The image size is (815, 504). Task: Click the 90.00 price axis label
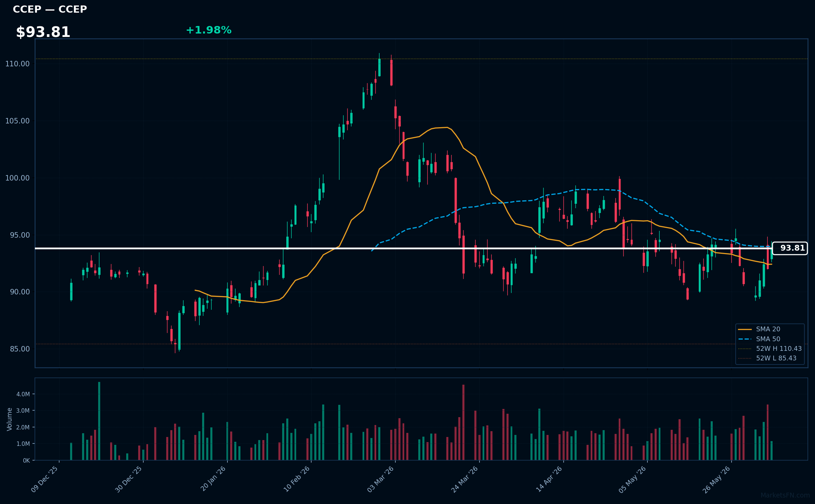[x=20, y=292]
